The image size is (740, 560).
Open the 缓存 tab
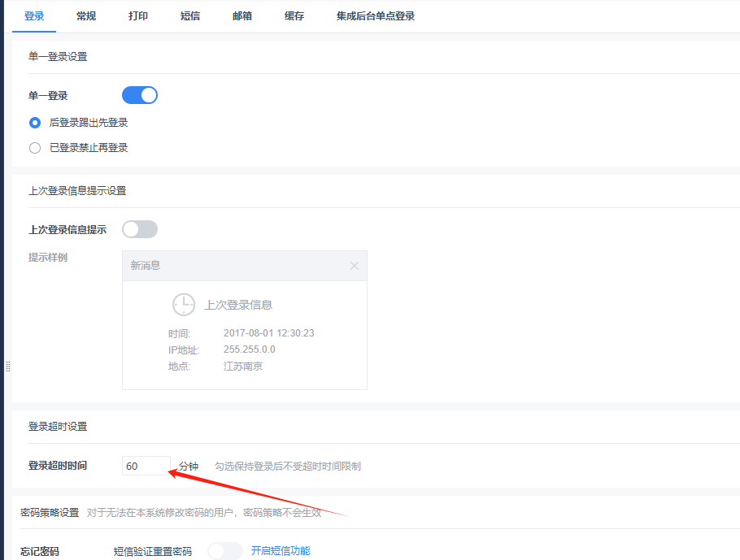point(294,16)
